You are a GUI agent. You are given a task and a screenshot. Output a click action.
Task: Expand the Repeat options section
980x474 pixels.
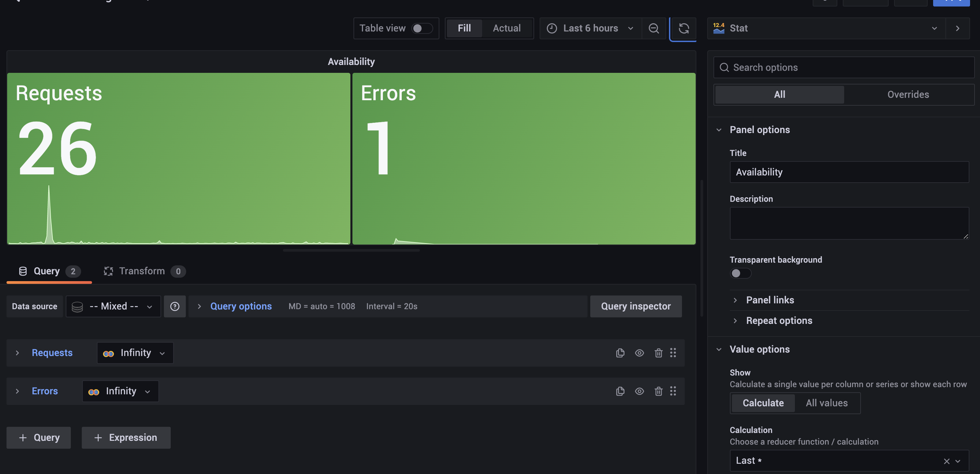[x=779, y=320]
